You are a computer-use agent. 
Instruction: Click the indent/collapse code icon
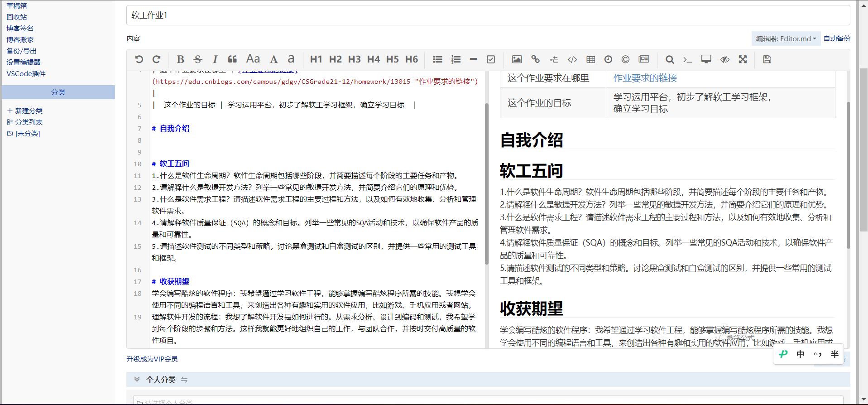(554, 59)
